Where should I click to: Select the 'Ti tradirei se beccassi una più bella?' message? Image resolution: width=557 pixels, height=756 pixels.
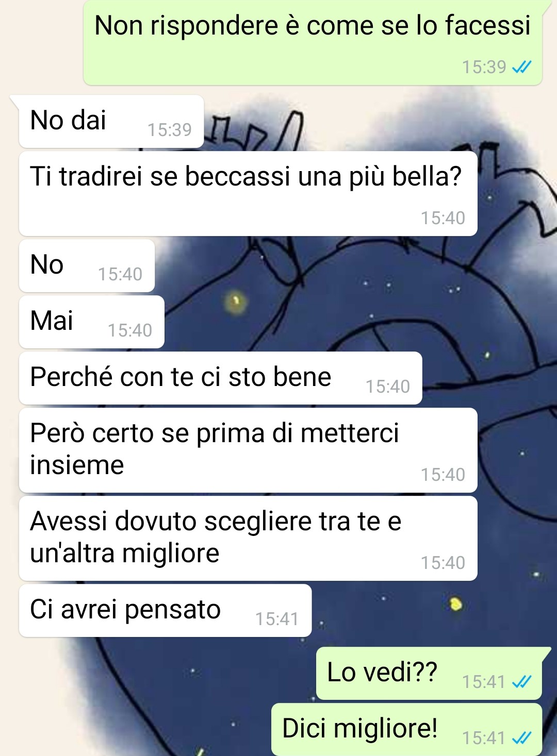[x=248, y=194]
